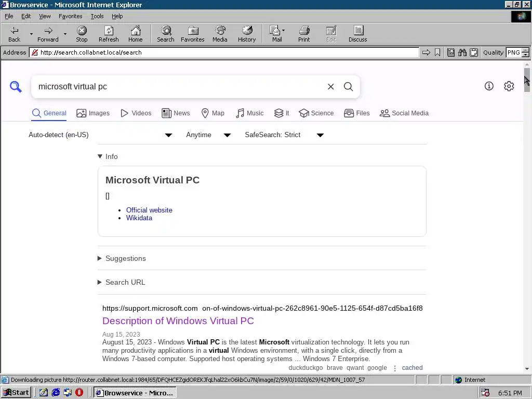Open the Anytime time range dropdown
This screenshot has width=532, height=399.
[x=208, y=135]
